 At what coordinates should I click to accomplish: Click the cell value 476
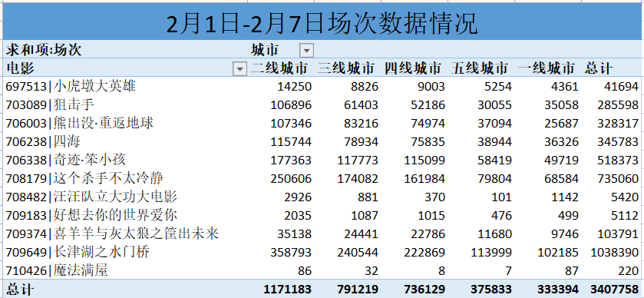[x=501, y=215]
